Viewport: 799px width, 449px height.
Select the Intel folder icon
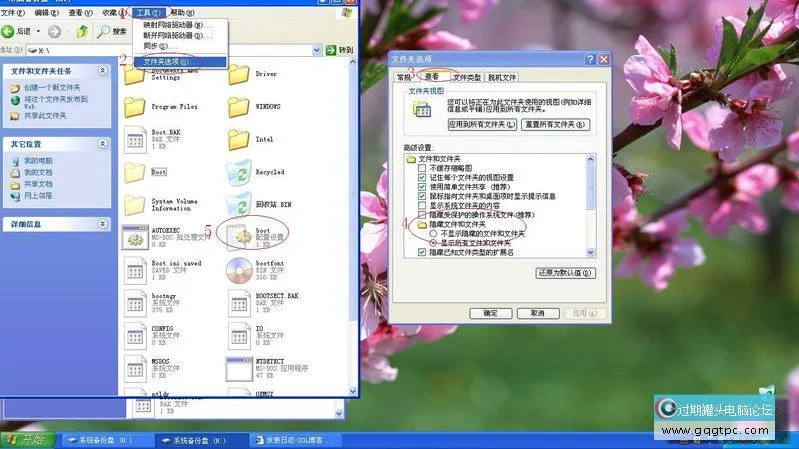(x=238, y=140)
